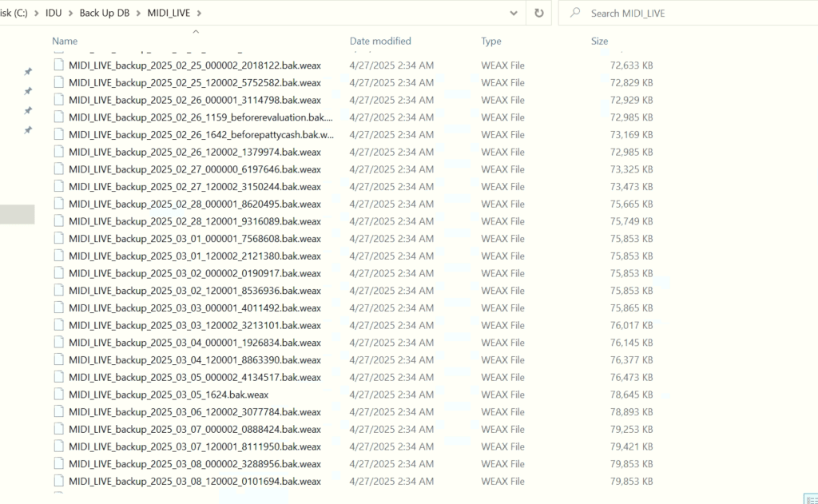Click file icon of 2025_03_01_120002_2121380 backup
Screen dimensions: 818x504
(59, 256)
